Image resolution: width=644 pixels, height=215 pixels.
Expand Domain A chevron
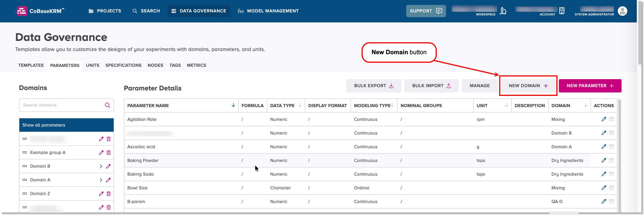tap(101, 180)
